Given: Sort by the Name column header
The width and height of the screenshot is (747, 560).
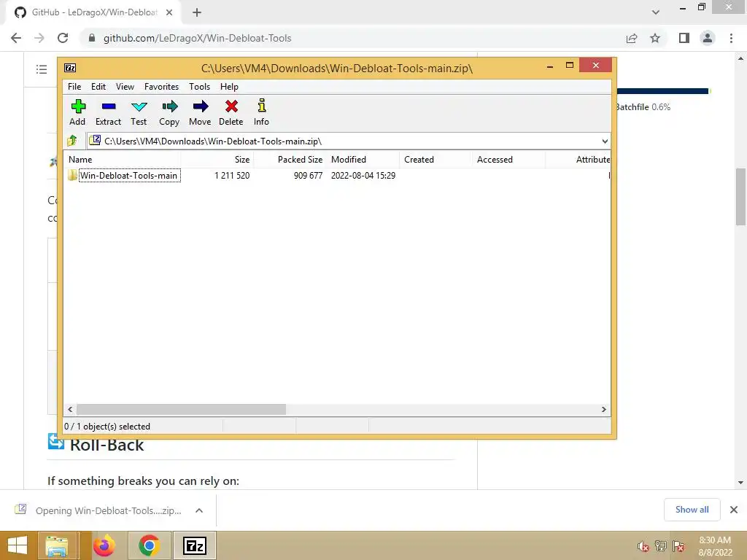Looking at the screenshot, I should 122,160.
